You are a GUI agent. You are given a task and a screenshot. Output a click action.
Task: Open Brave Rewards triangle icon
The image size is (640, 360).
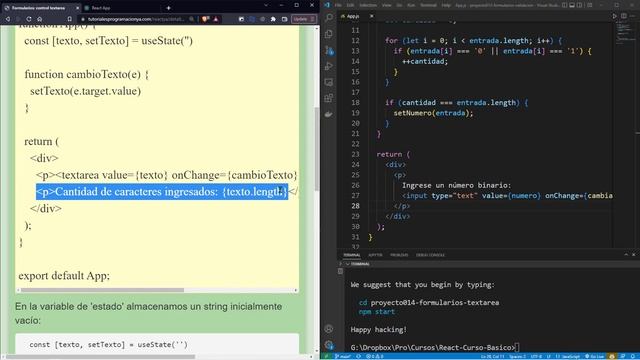(x=216, y=19)
